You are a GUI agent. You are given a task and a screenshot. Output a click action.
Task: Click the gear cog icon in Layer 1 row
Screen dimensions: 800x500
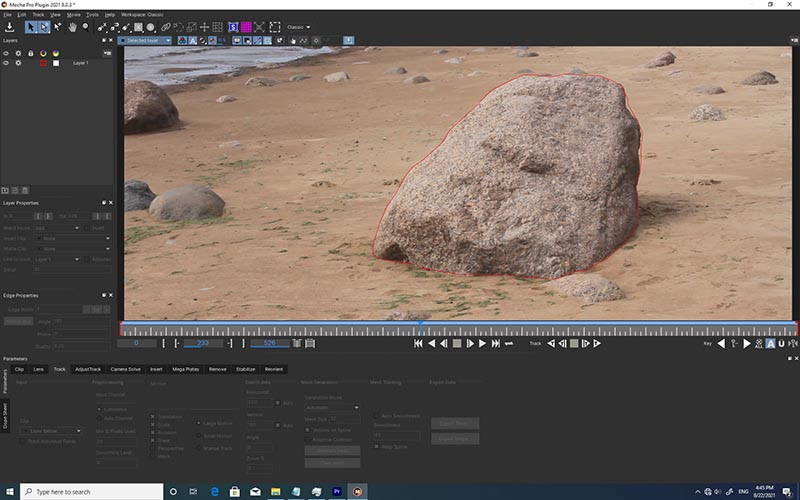coord(18,63)
